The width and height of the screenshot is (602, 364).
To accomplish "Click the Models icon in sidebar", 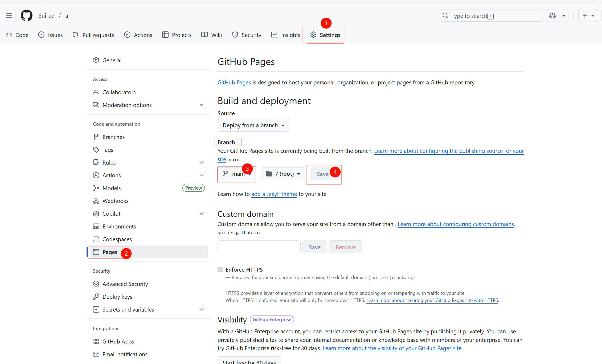I will pos(96,188).
